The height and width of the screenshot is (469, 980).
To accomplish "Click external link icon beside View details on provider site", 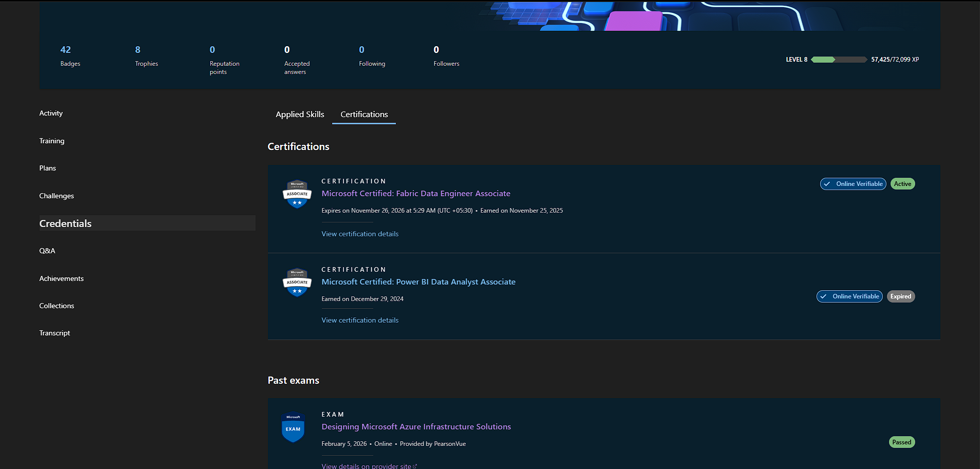I will pos(415,466).
